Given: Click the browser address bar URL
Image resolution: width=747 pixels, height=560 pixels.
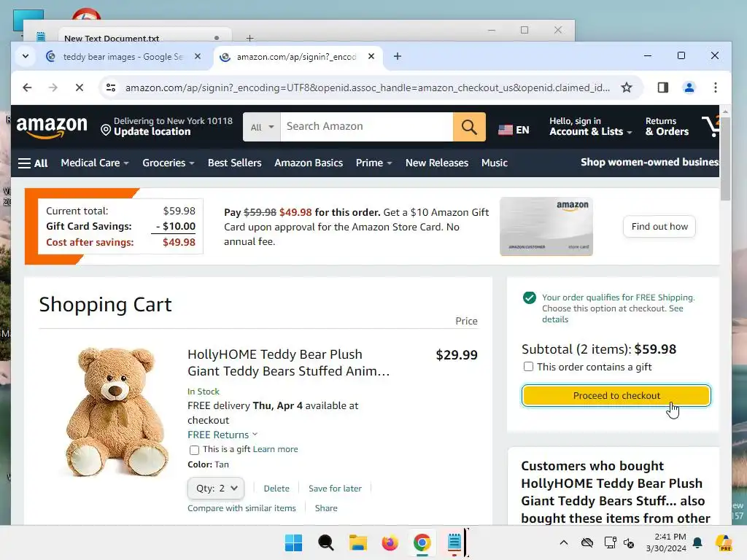Looking at the screenshot, I should pyautogui.click(x=368, y=87).
